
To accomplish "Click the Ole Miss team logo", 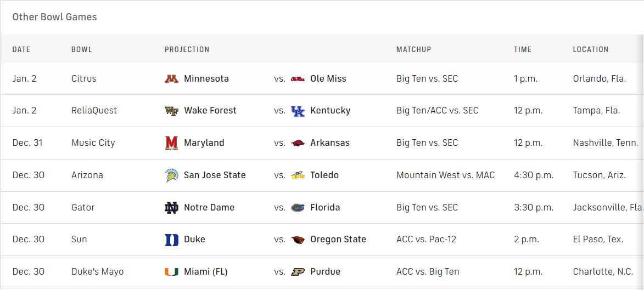I will click(x=298, y=79).
